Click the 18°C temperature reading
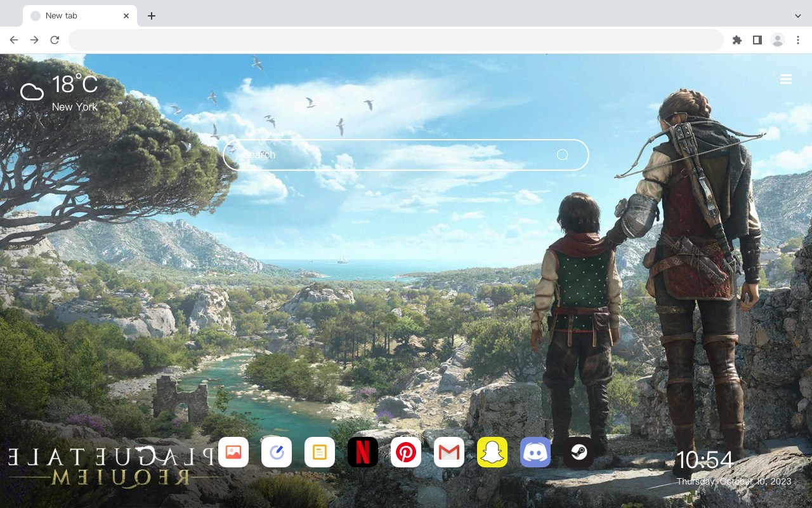812x508 pixels. coord(75,84)
